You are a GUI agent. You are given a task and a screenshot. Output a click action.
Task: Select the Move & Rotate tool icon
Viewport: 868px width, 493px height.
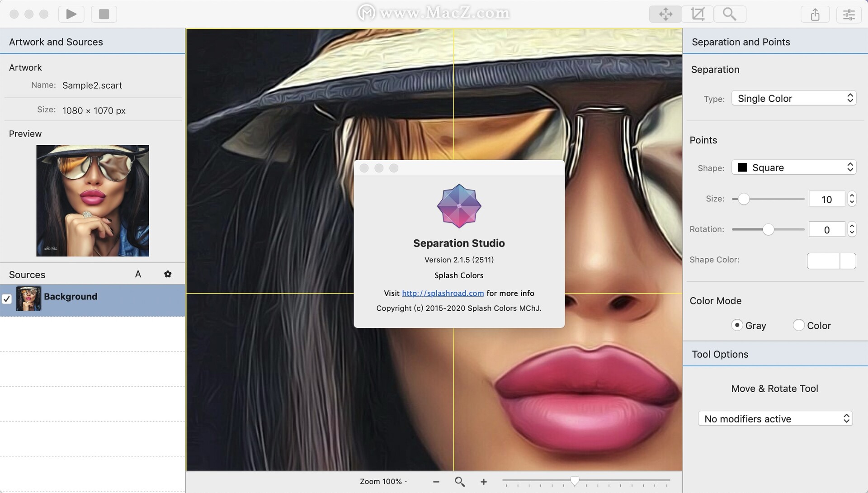(665, 14)
